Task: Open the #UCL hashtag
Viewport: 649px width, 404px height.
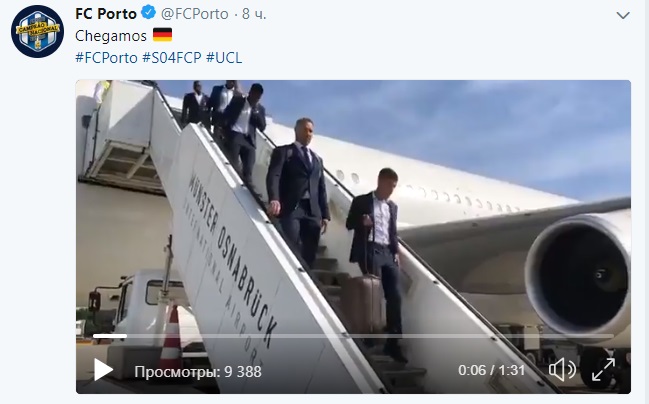Action: 224,58
